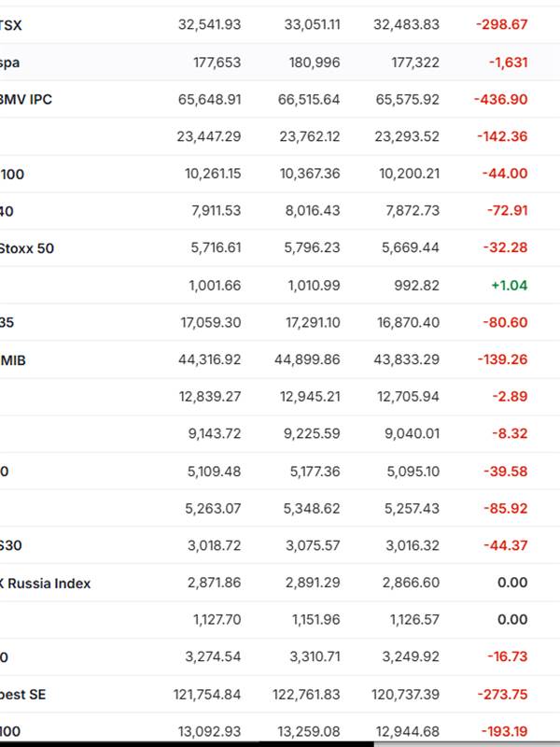The image size is (560, 747).
Task: Click the red change -142.36
Action: [502, 136]
